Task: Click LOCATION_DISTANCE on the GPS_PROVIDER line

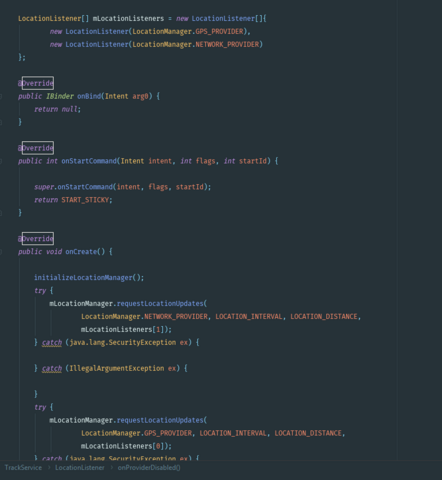Action: click(x=308, y=433)
